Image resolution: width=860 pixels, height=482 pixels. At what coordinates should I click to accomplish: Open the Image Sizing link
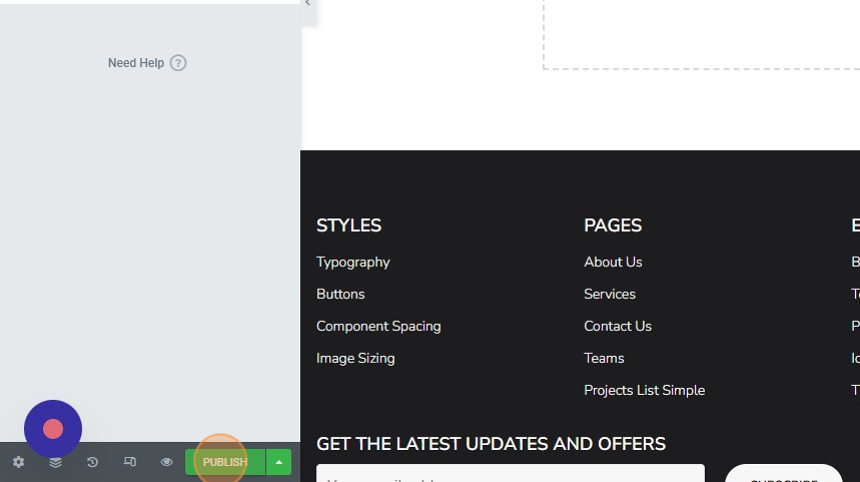point(355,358)
